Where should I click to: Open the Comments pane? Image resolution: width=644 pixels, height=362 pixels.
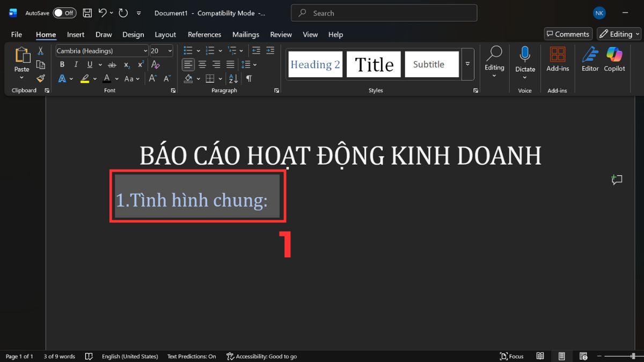click(568, 33)
